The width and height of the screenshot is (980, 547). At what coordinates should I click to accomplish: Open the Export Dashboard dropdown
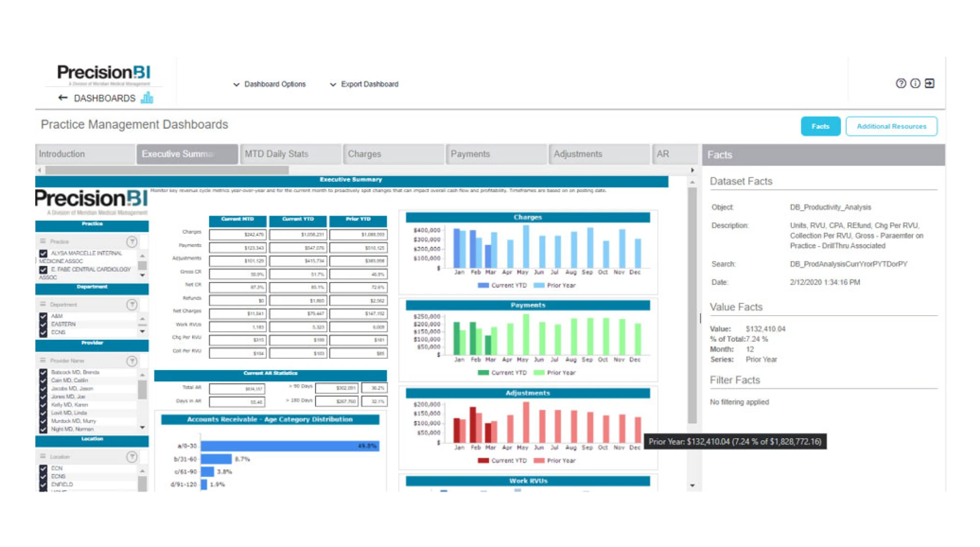point(364,84)
